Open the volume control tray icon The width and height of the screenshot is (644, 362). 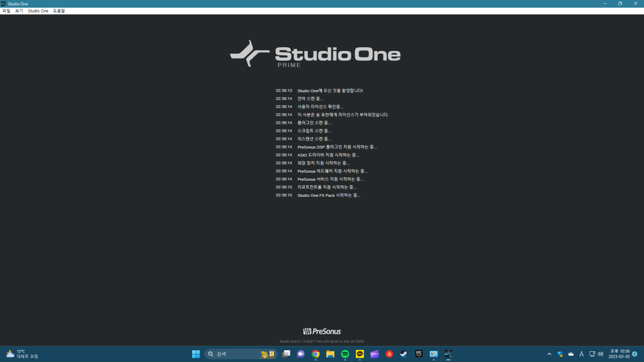click(600, 354)
